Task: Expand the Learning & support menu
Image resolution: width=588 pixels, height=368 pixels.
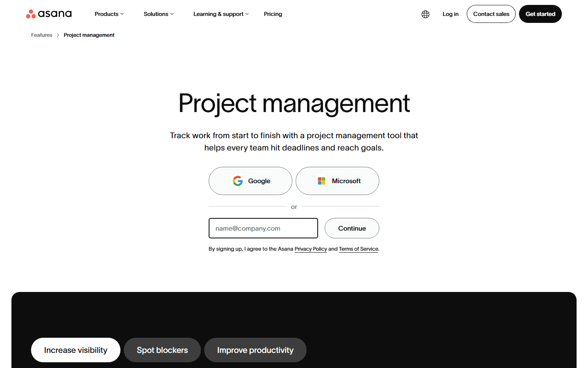Action: tap(221, 14)
